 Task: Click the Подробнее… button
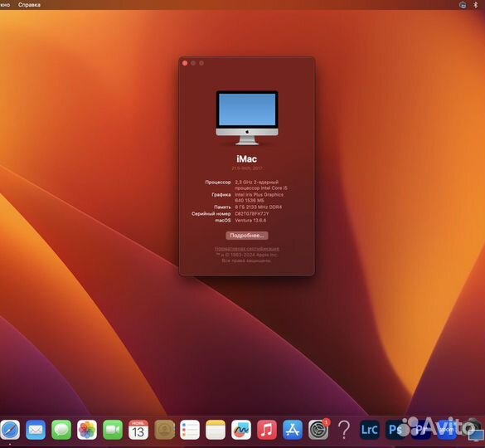247,236
